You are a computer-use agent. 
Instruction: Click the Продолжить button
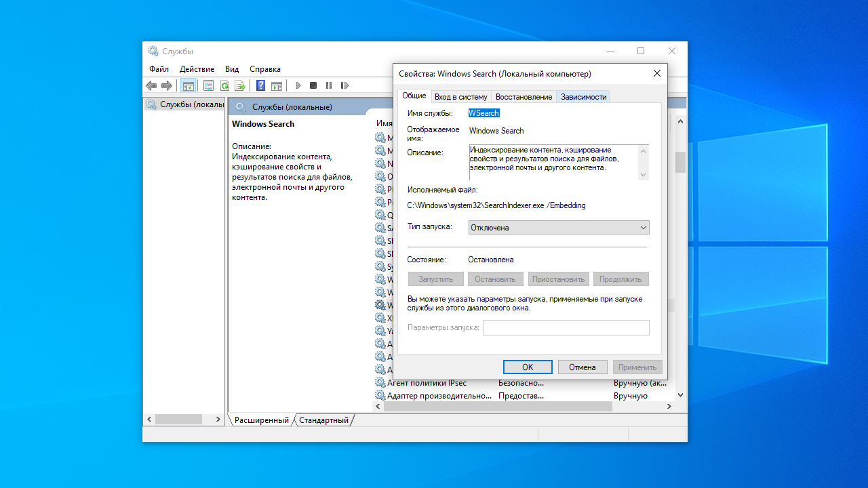[x=621, y=279]
